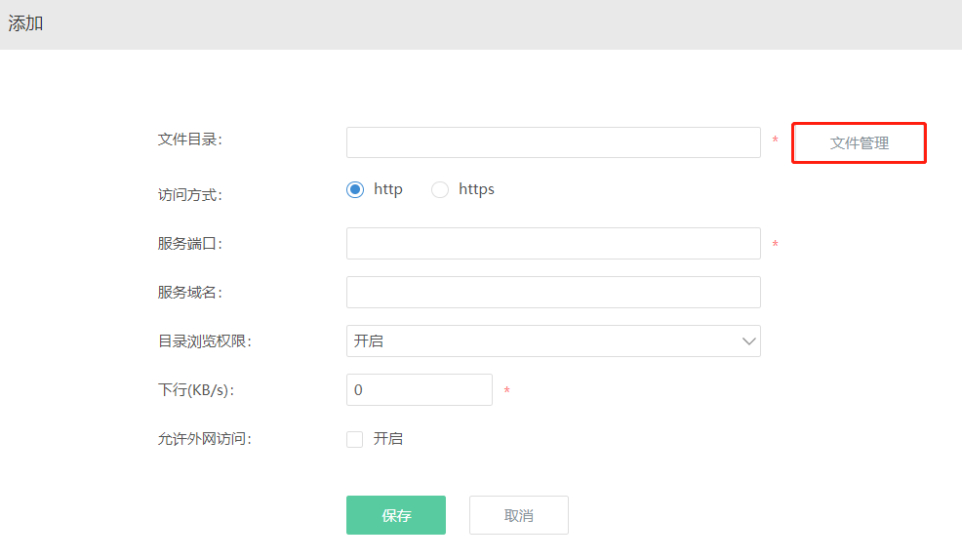Screen dimensions: 962x560
Task: Click the 服务端口 label text
Action: tap(189, 244)
